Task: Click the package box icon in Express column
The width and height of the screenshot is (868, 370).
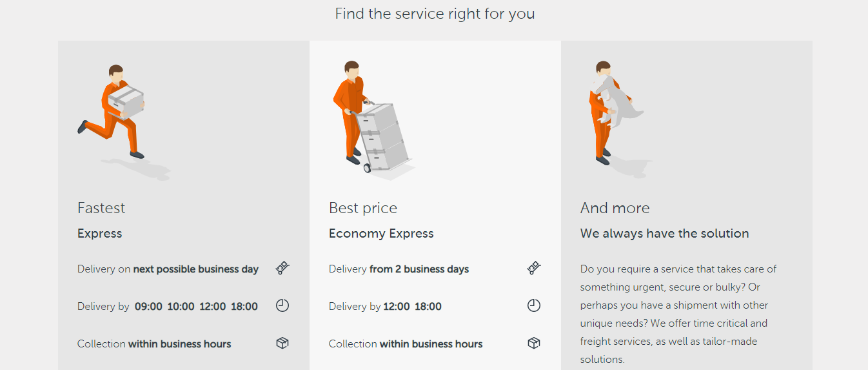Action: (282, 343)
